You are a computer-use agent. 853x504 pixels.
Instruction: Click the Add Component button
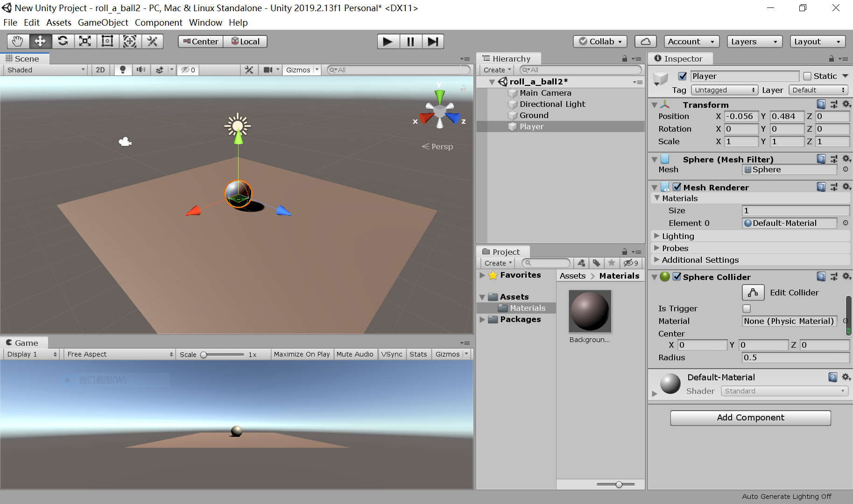pyautogui.click(x=750, y=418)
